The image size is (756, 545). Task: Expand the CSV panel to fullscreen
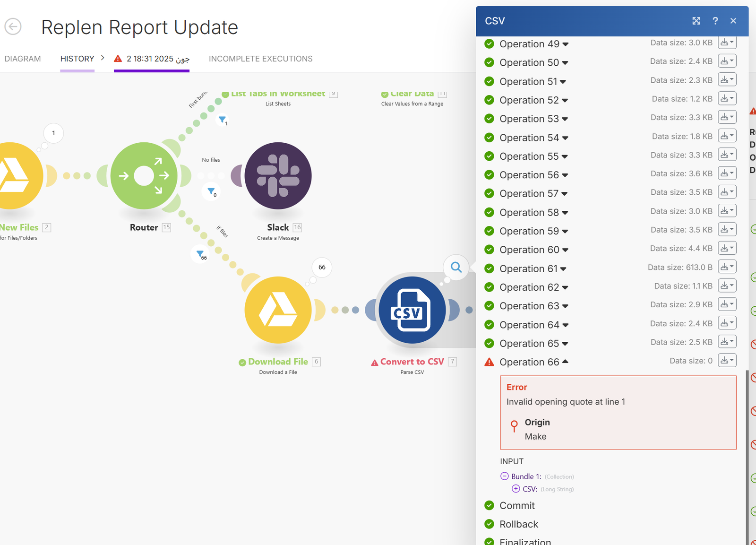(696, 21)
